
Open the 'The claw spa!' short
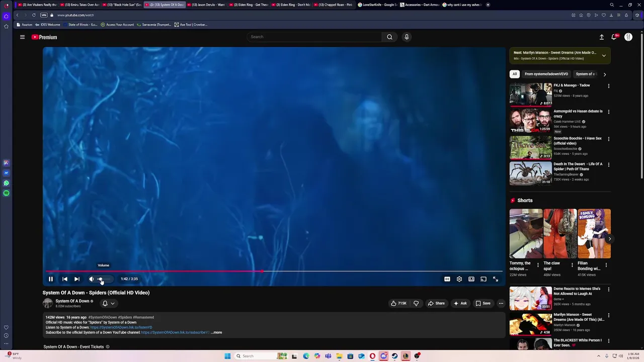[x=560, y=233]
